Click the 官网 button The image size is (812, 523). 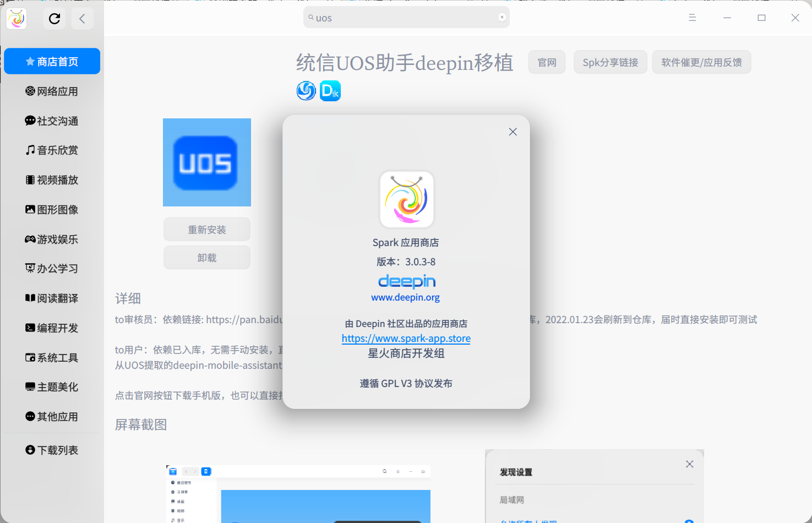point(547,62)
